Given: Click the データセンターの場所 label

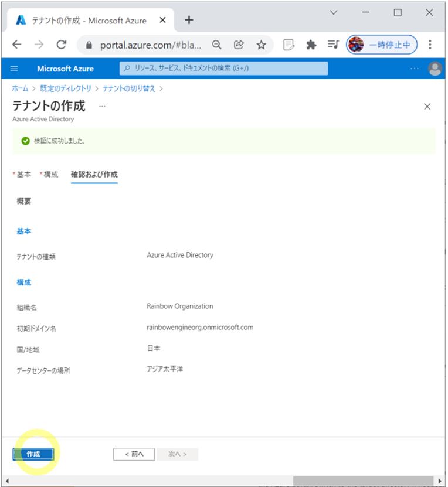Looking at the screenshot, I should [43, 370].
